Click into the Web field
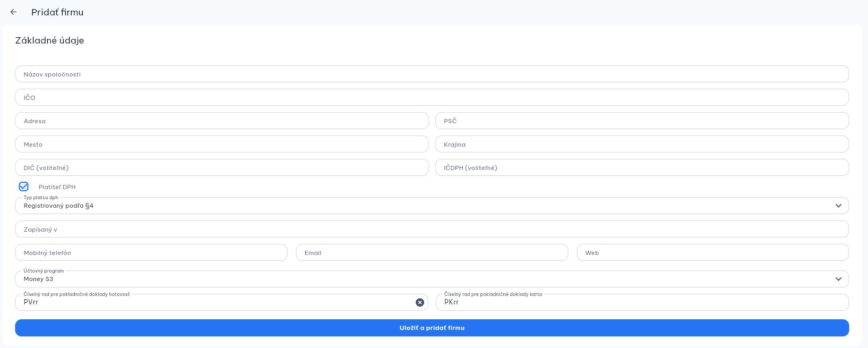Image resolution: width=868 pixels, height=348 pixels. click(713, 252)
